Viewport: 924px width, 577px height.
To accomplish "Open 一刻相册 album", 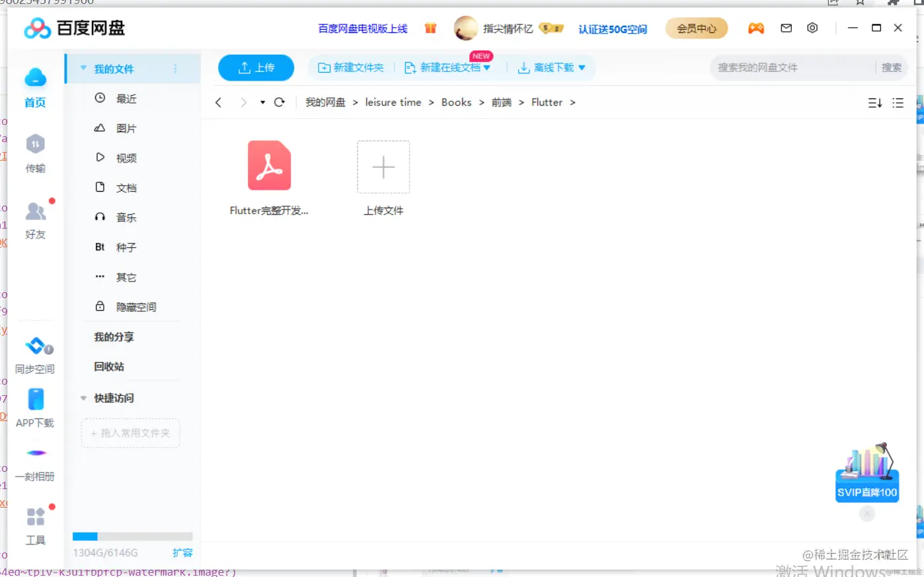I will [35, 463].
